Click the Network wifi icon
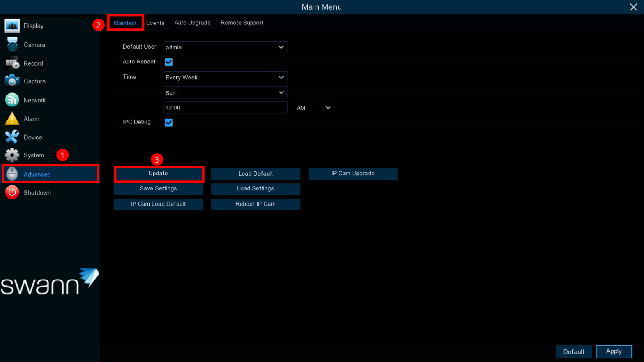This screenshot has height=362, width=644. [x=12, y=100]
